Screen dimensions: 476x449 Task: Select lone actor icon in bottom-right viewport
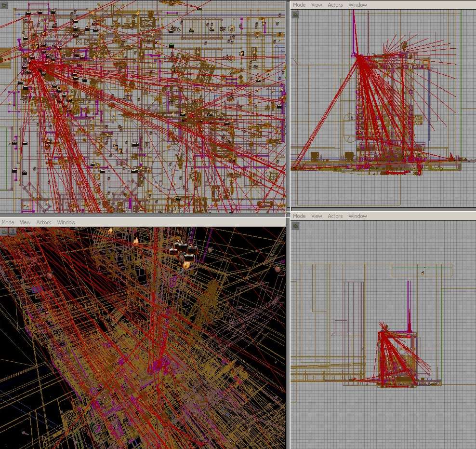tap(422, 273)
